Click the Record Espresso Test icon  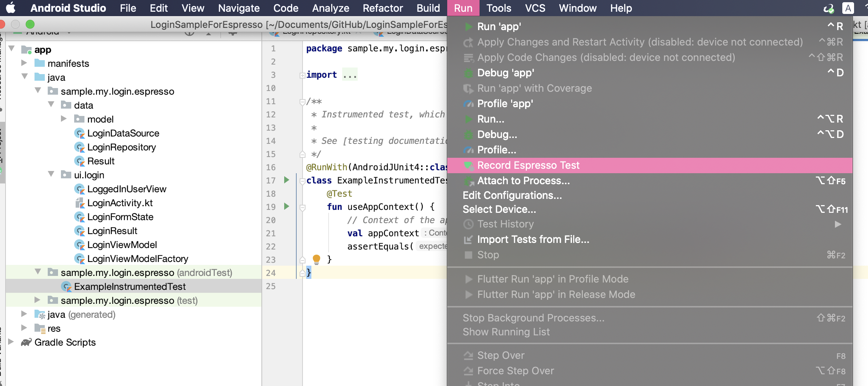click(x=469, y=166)
